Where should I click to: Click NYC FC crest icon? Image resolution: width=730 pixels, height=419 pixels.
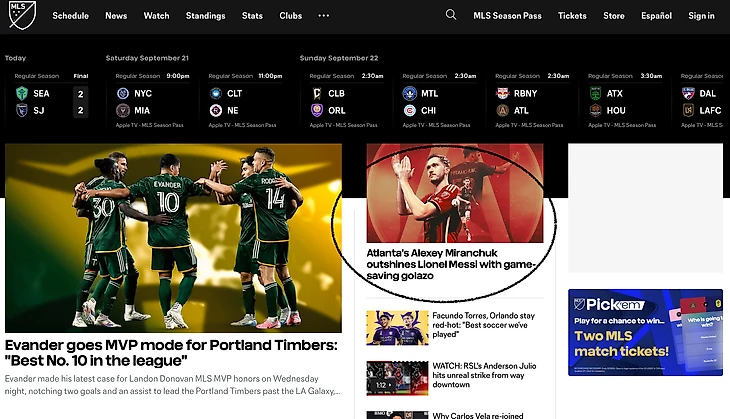[x=123, y=93]
